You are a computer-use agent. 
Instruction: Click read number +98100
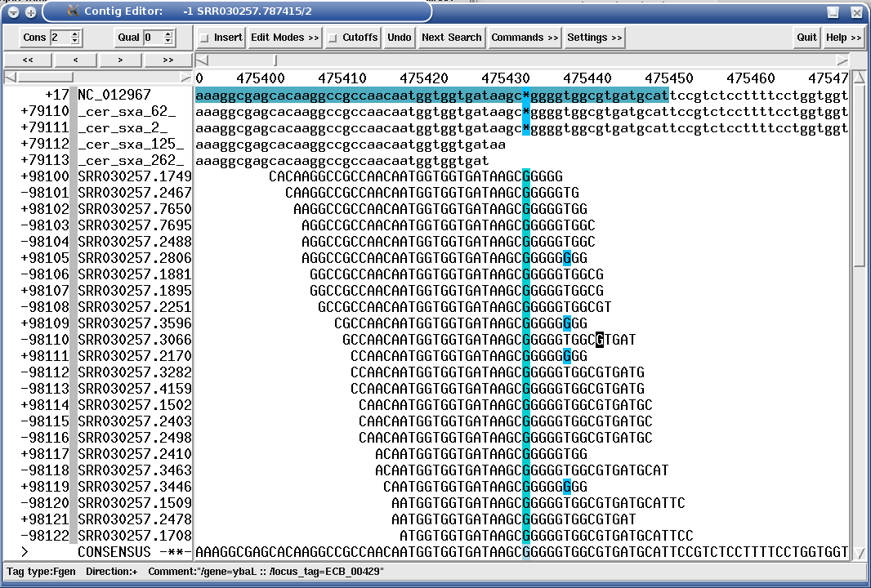click(x=45, y=176)
